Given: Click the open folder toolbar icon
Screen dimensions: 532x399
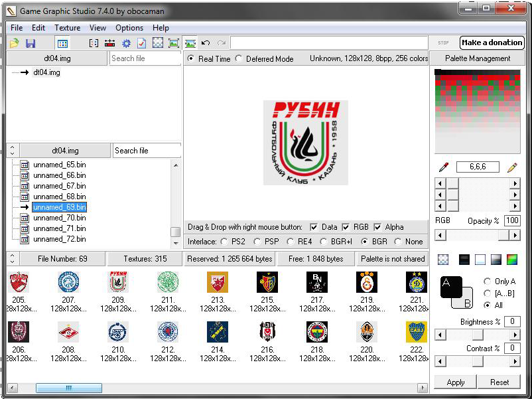Looking at the screenshot, I should 14,43.
